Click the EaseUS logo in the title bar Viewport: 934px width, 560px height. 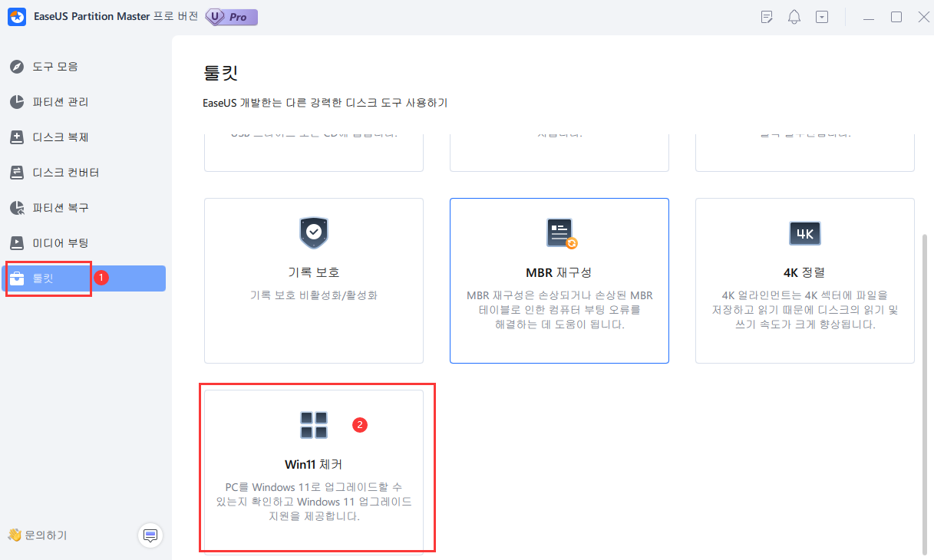click(x=17, y=16)
